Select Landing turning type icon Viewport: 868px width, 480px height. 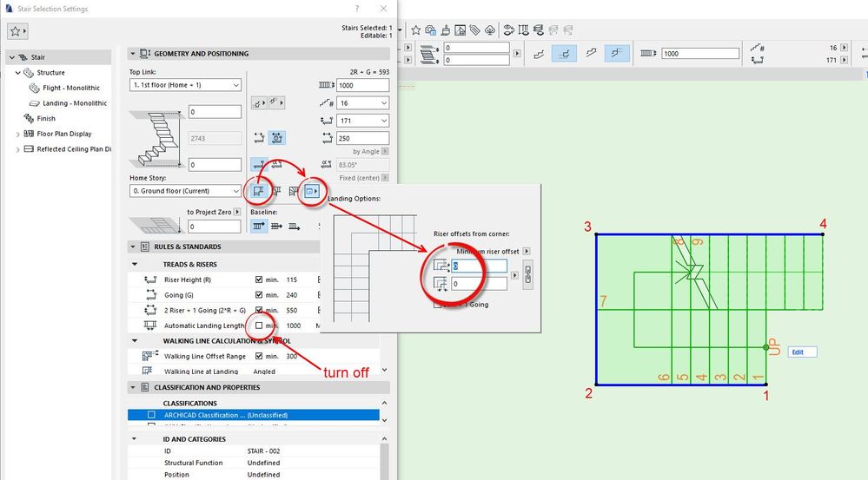click(x=258, y=191)
